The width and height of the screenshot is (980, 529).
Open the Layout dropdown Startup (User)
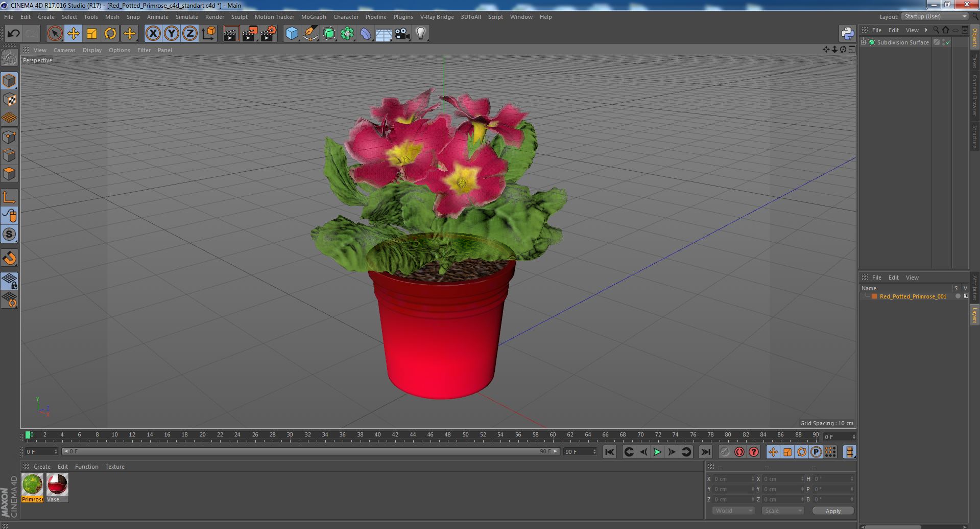pyautogui.click(x=936, y=16)
